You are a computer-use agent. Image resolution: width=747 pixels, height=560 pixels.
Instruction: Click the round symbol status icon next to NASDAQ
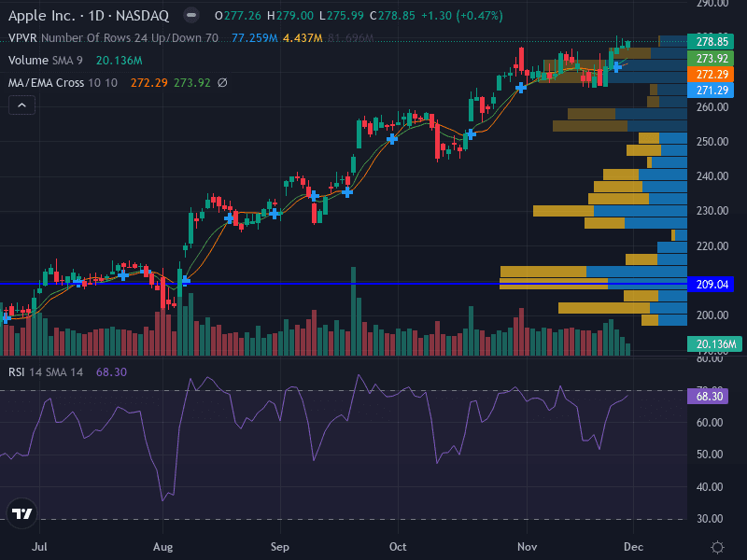pos(191,15)
